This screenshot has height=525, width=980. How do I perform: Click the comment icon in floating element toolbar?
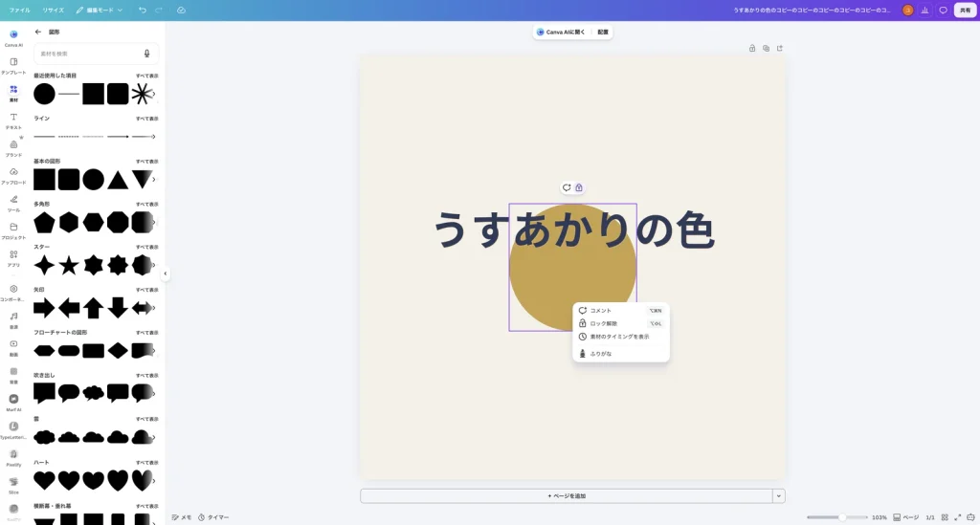(567, 187)
